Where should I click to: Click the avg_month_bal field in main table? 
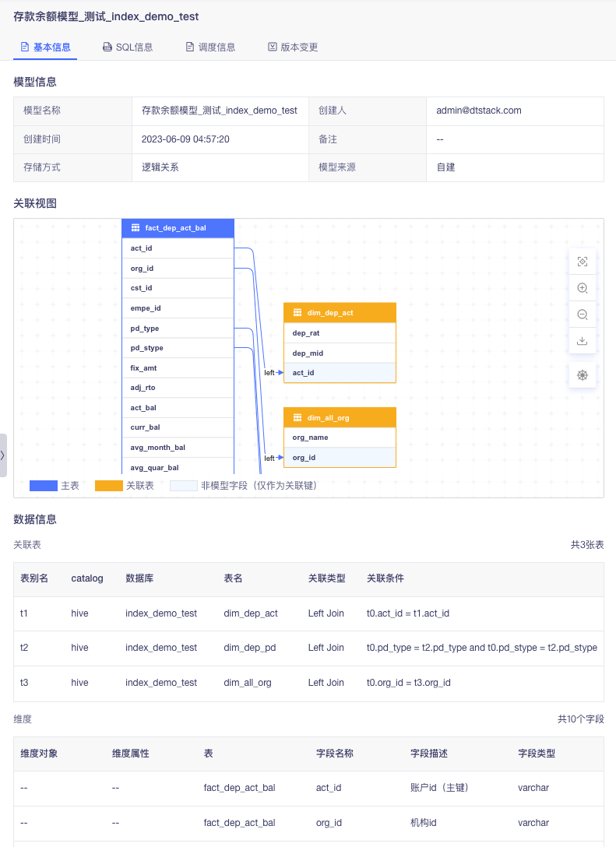point(178,448)
